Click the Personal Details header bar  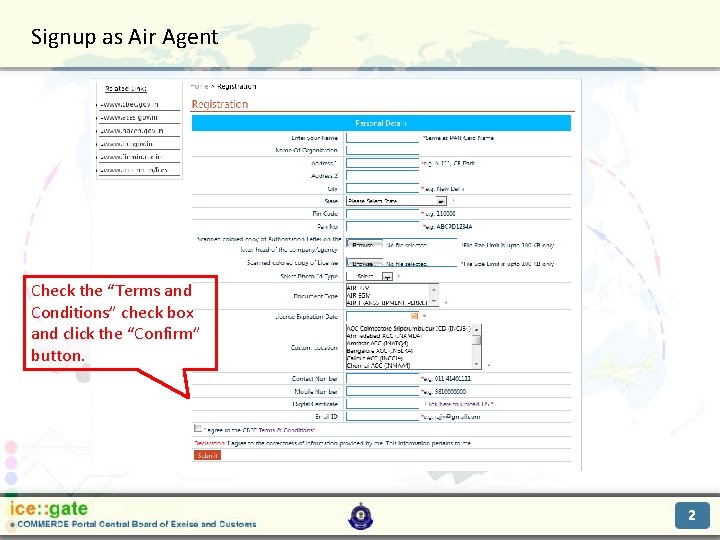click(381, 123)
